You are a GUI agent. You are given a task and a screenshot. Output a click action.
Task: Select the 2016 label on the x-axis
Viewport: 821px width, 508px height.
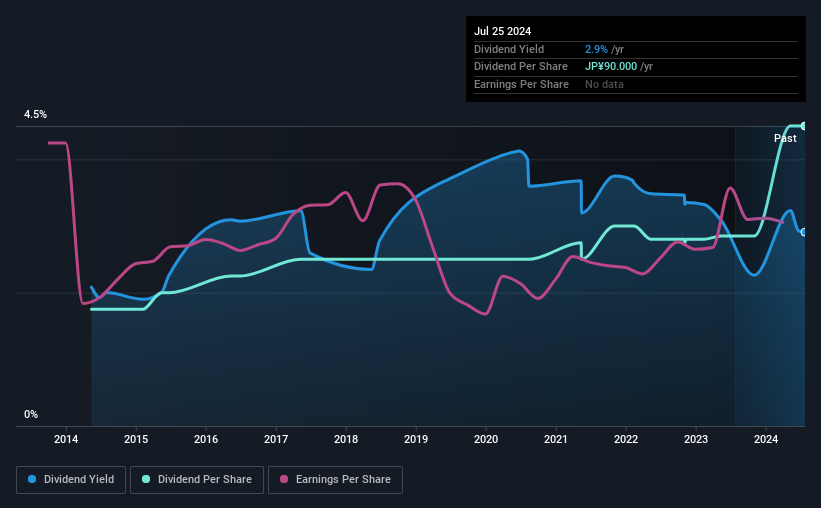coord(206,439)
